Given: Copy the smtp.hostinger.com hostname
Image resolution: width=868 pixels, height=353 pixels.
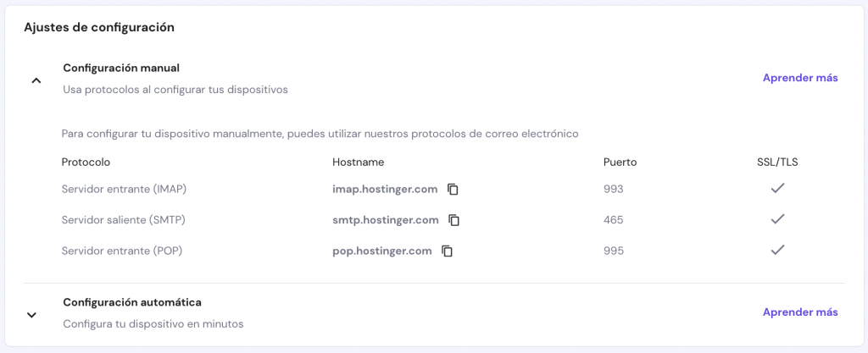Looking at the screenshot, I should [454, 220].
